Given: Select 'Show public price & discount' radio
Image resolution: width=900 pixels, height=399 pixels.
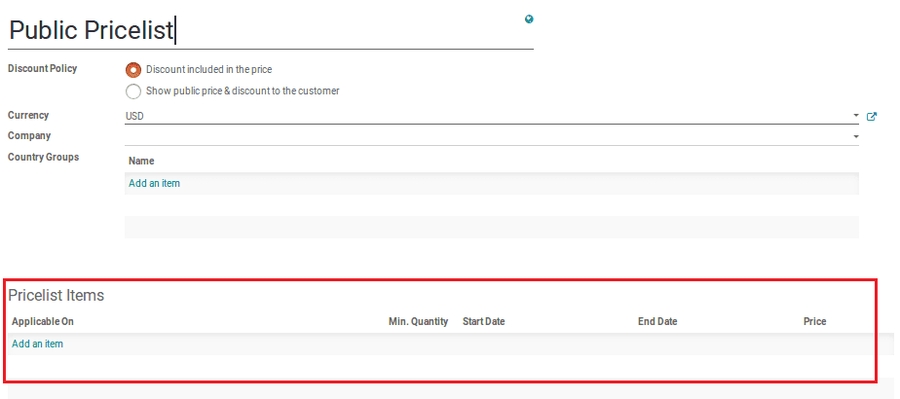Looking at the screenshot, I should point(133,91).
